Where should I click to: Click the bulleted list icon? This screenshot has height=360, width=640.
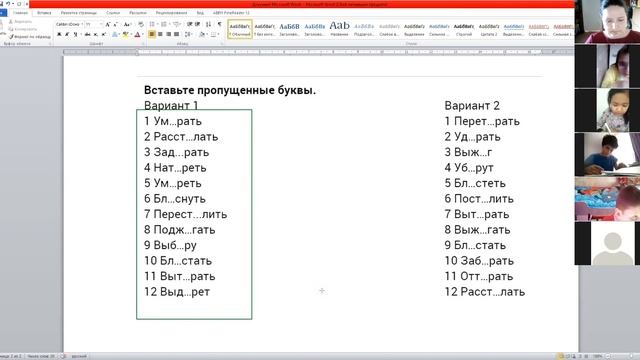tap(151, 24)
